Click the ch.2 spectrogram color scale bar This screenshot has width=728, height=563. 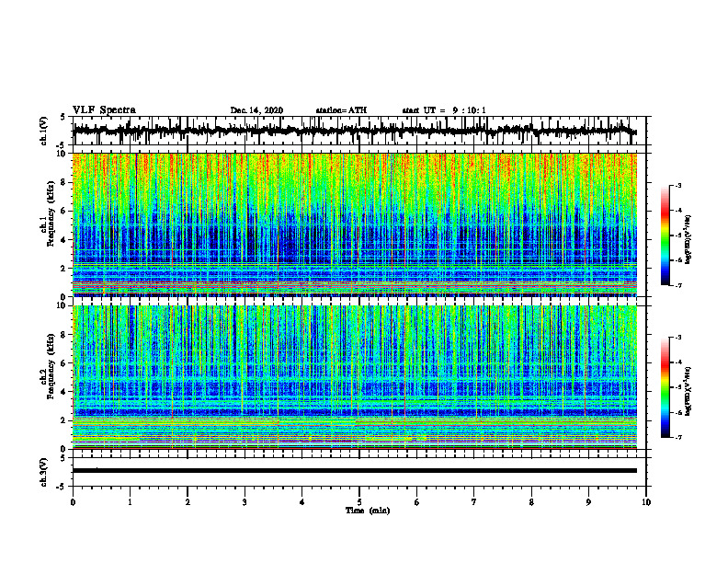coord(665,387)
